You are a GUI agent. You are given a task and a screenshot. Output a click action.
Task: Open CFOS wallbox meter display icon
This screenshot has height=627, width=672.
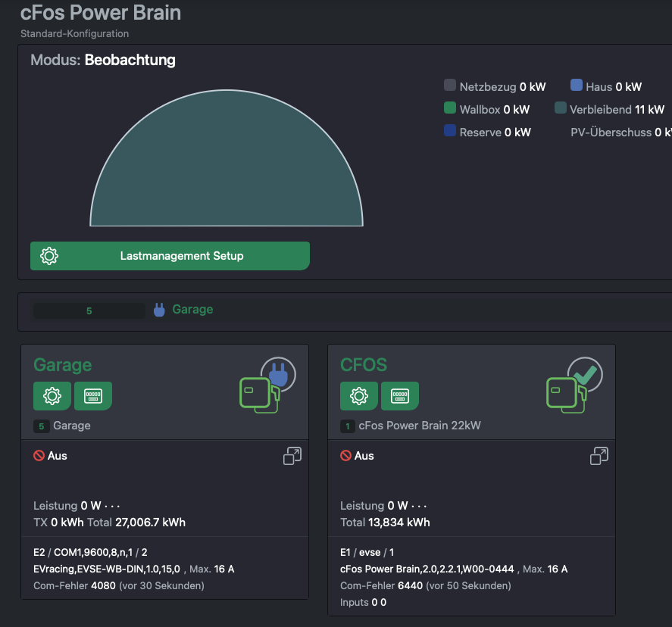pos(400,396)
